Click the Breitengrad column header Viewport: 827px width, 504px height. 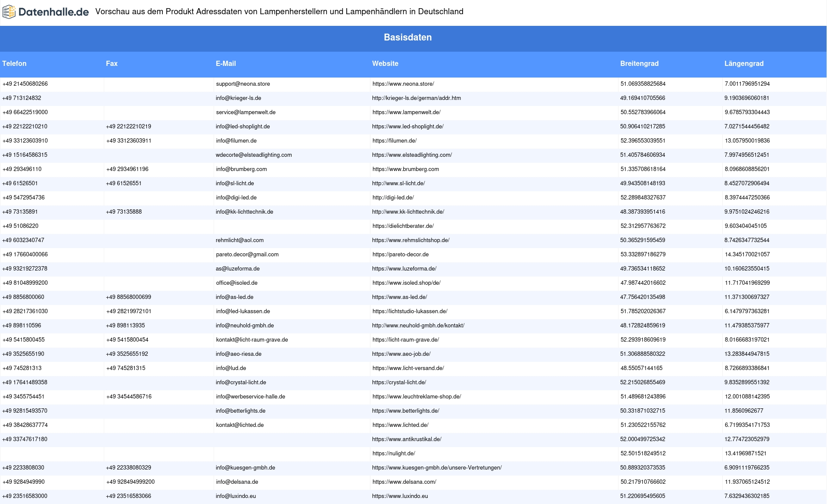[639, 63]
